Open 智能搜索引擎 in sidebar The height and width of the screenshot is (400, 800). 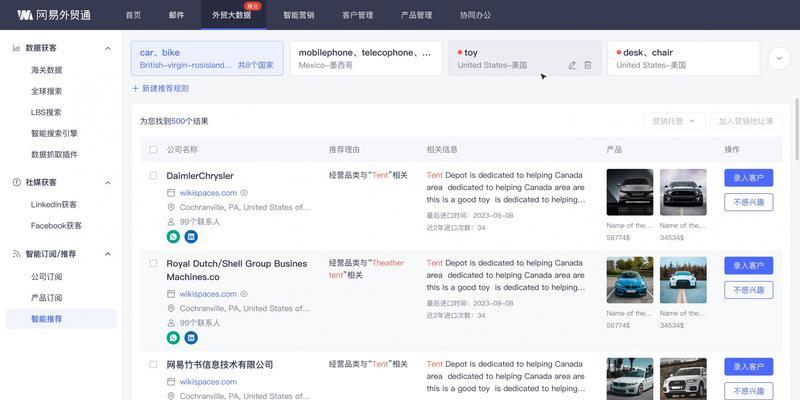pyautogui.click(x=54, y=133)
